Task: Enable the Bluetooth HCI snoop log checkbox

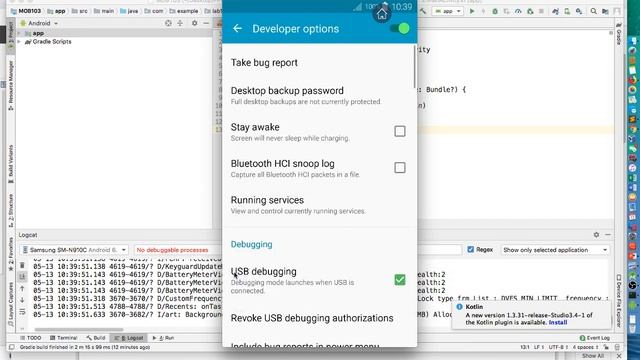Action: point(400,167)
